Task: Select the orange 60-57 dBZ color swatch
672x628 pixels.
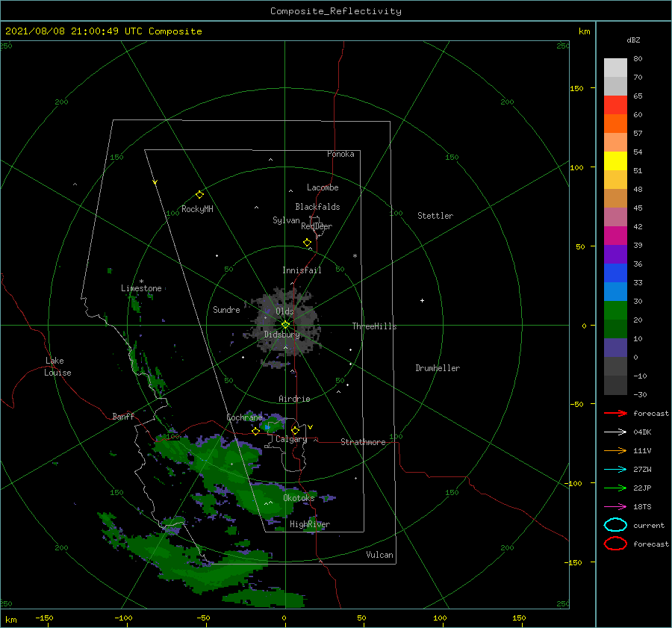Action: [x=615, y=124]
